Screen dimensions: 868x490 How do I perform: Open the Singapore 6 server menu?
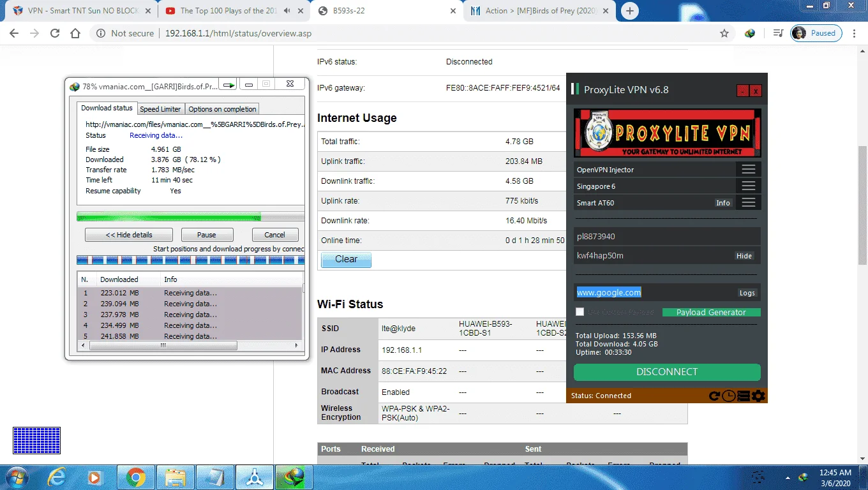point(749,186)
